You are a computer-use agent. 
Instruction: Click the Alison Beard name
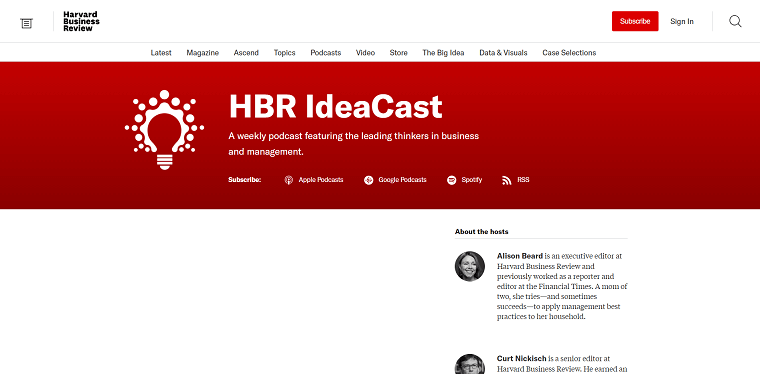[520, 256]
